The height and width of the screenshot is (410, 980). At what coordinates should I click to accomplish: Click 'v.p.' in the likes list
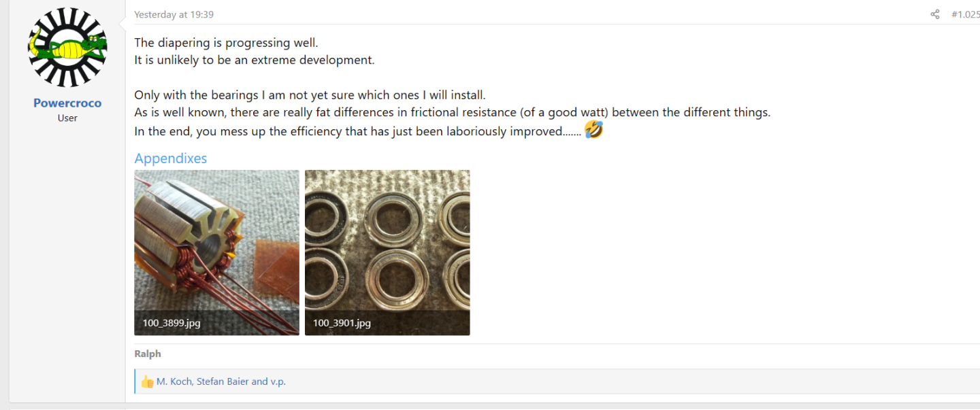pos(278,382)
